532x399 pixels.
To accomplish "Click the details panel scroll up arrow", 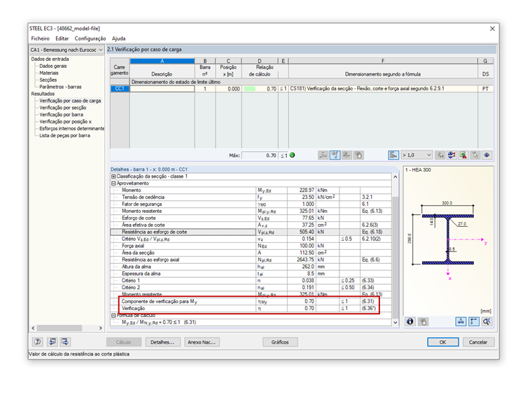I will 395,177.
